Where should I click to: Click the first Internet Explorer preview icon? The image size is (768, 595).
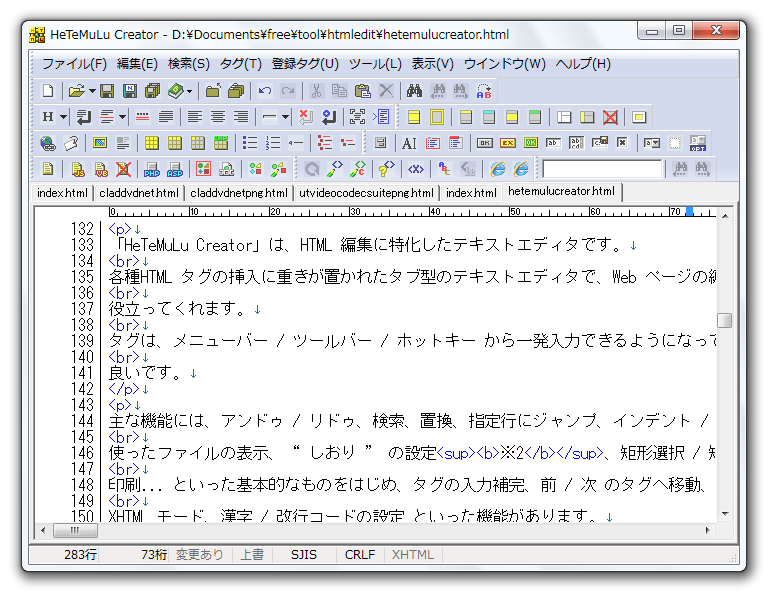[x=498, y=169]
